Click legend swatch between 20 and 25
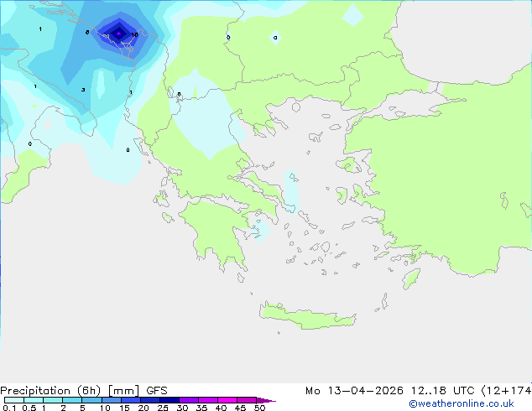Image resolution: width=532 pixels, height=411 pixels. pos(150,400)
